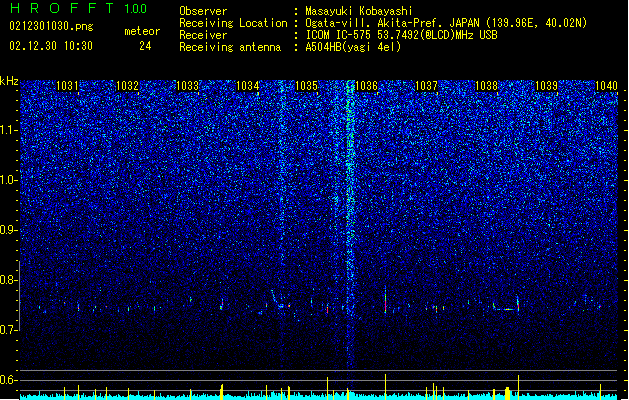The width and height of the screenshot is (629, 400).
Task: Click the 1036 time axis marker
Action: (x=366, y=86)
